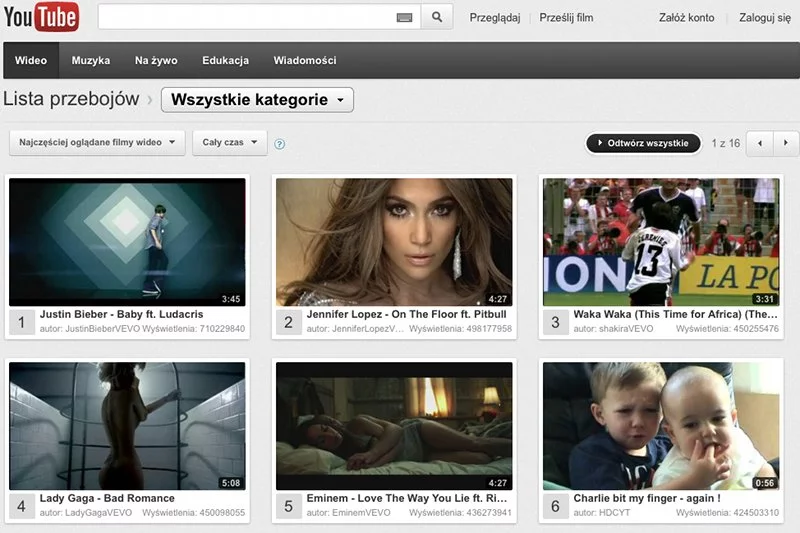Image resolution: width=800 pixels, height=533 pixels.
Task: Go to the previous page arrow
Action: point(760,143)
